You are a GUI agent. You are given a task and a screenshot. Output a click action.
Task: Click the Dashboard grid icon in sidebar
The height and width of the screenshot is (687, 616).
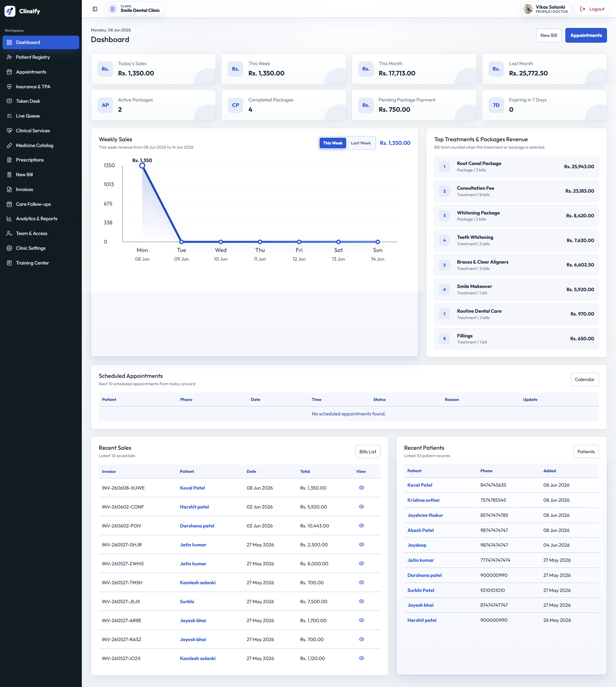pyautogui.click(x=10, y=42)
